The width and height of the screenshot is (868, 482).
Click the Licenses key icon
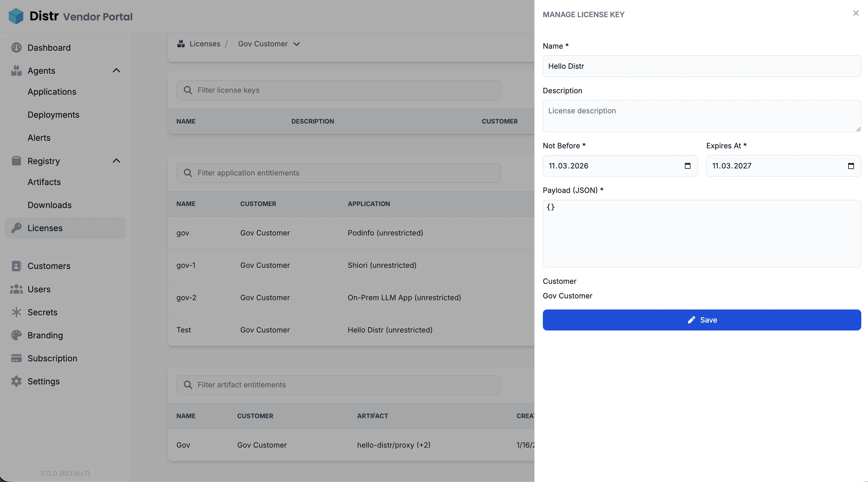16,228
